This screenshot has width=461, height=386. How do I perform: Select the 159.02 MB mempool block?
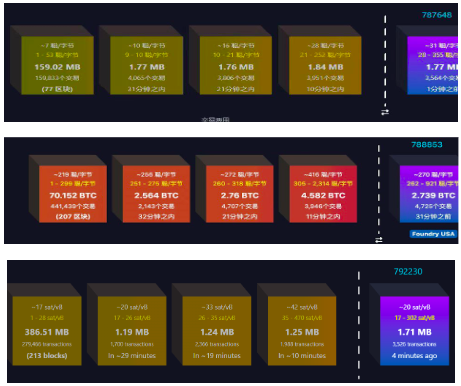57,65
